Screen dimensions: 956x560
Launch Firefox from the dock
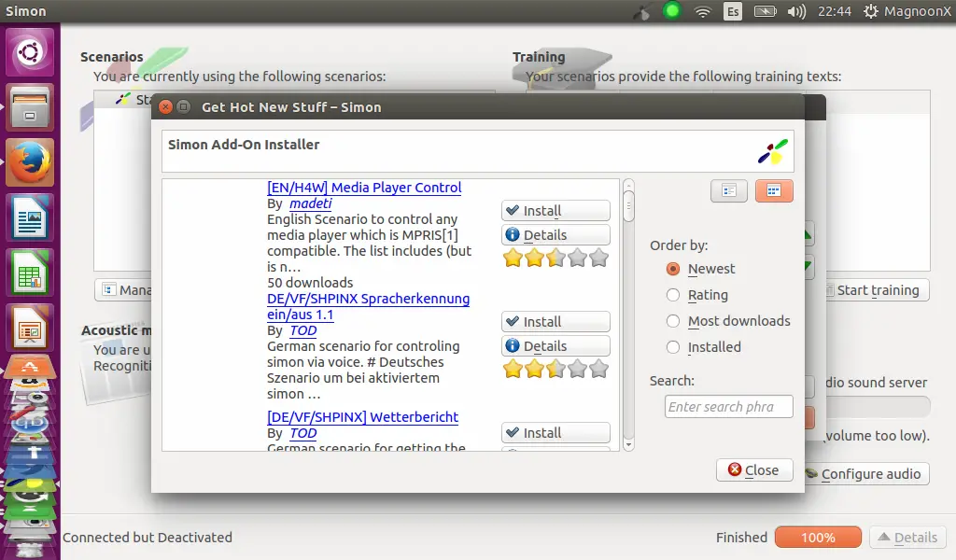pos(30,162)
